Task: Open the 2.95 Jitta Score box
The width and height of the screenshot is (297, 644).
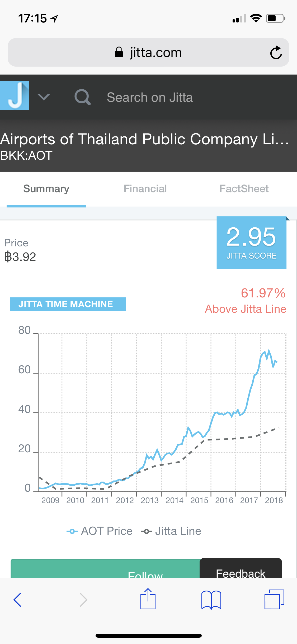Action: click(x=252, y=243)
